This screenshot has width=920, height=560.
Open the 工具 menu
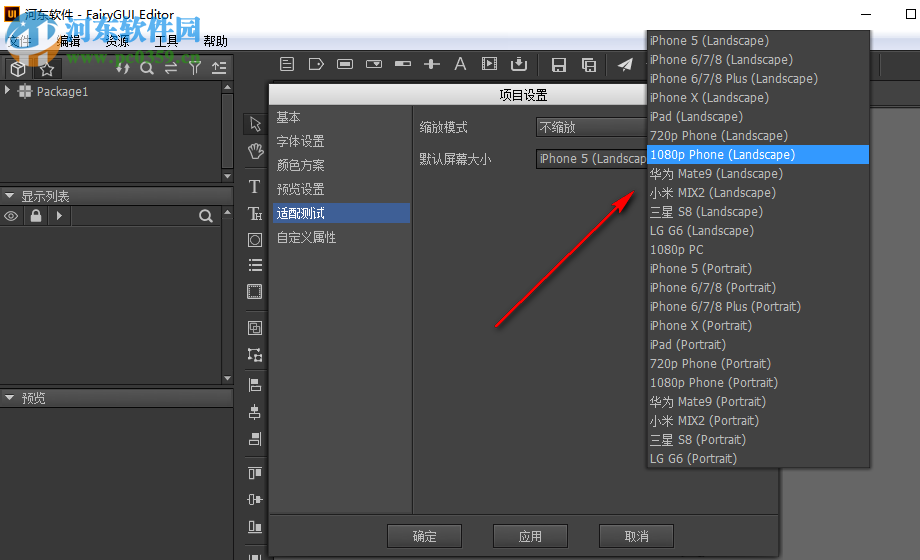[x=167, y=41]
